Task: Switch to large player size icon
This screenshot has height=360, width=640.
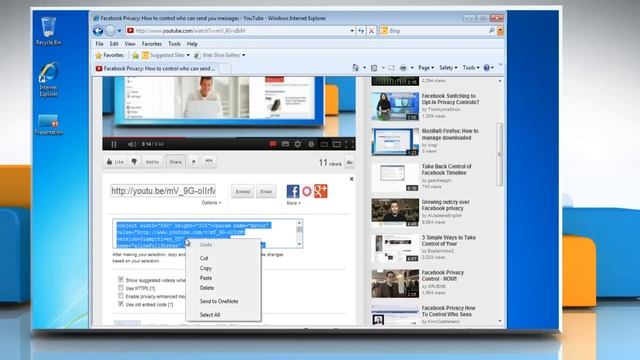Action: tap(337, 144)
